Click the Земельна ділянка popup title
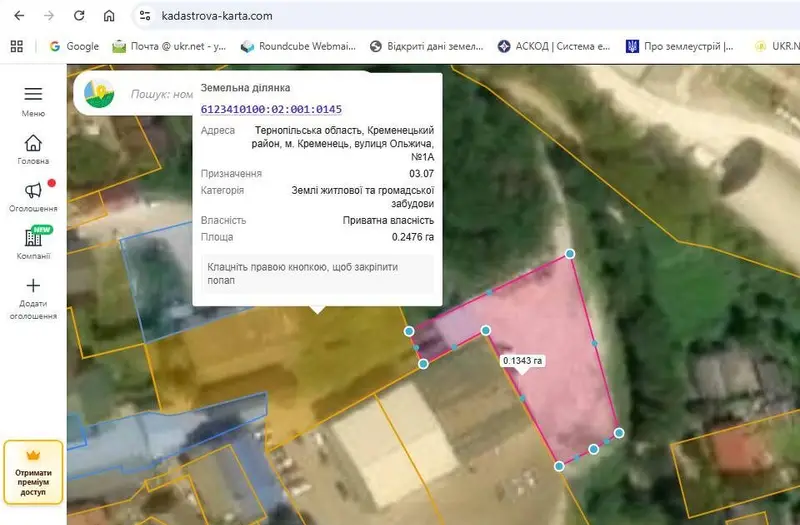This screenshot has width=800, height=525. point(245,88)
